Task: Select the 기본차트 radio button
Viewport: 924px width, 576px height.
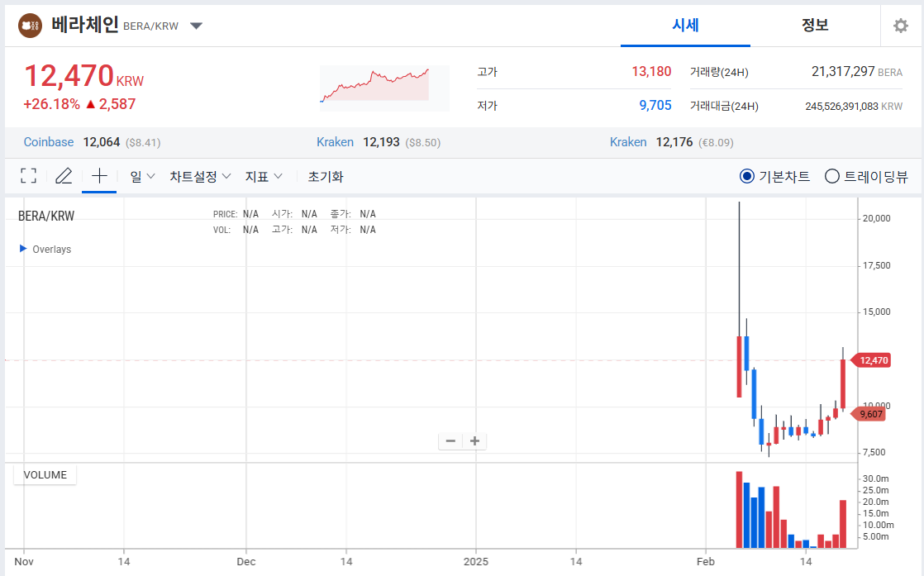Action: 746,176
